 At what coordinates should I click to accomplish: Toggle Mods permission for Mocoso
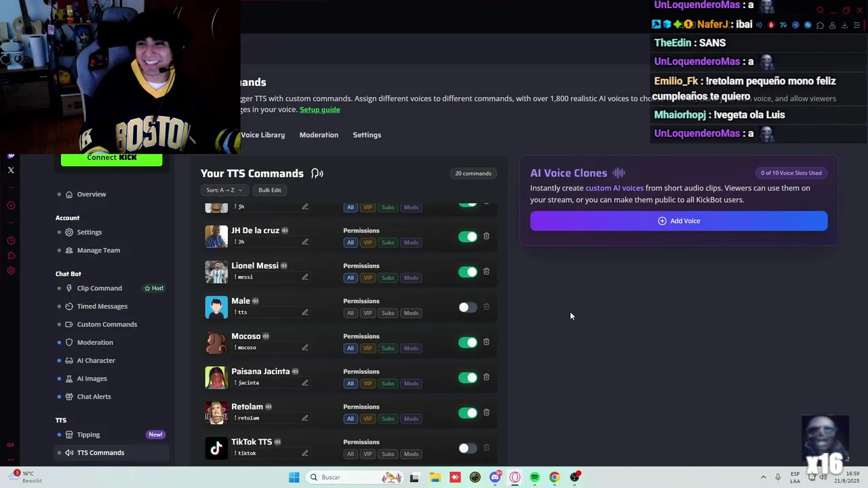[411, 348]
